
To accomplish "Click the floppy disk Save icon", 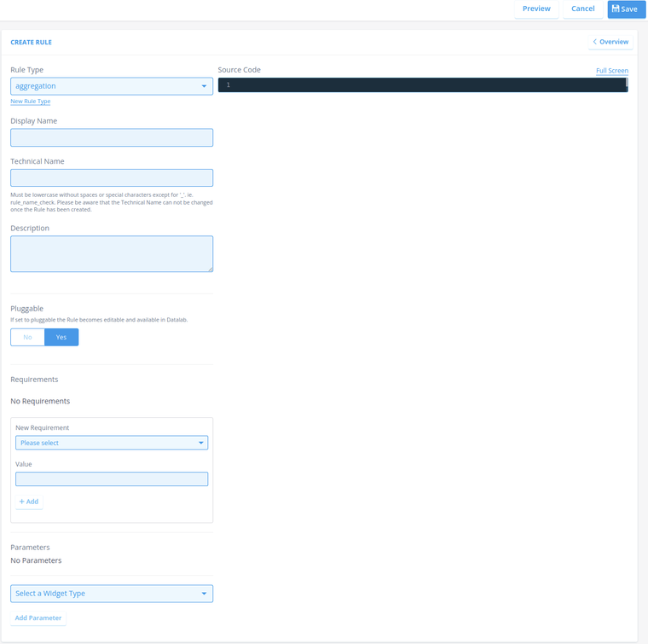I will [x=616, y=9].
